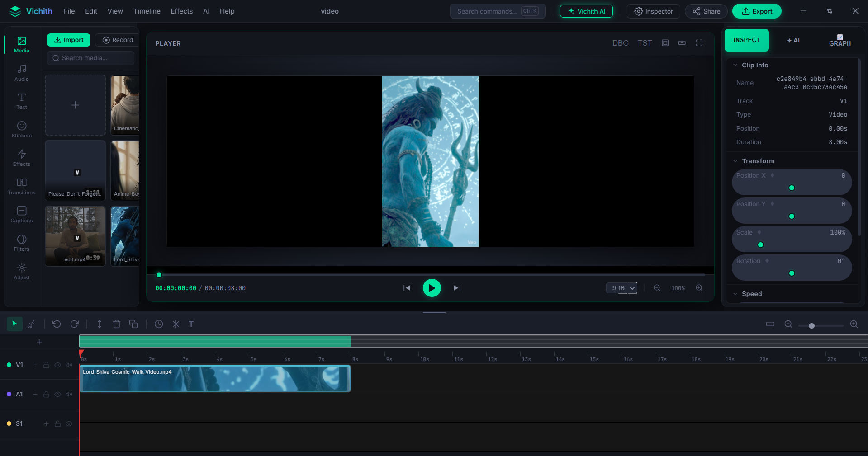Open the Transitions panel

click(21, 187)
